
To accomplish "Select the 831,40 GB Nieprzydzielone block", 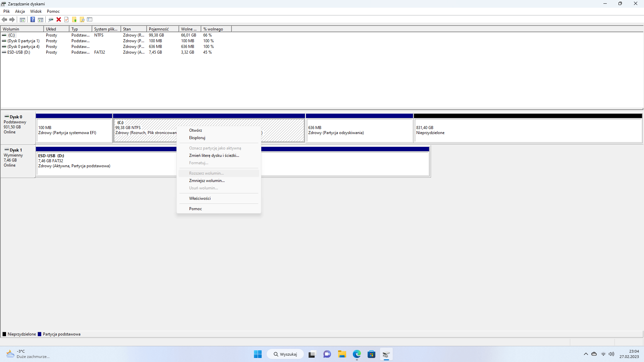I will tap(528, 128).
